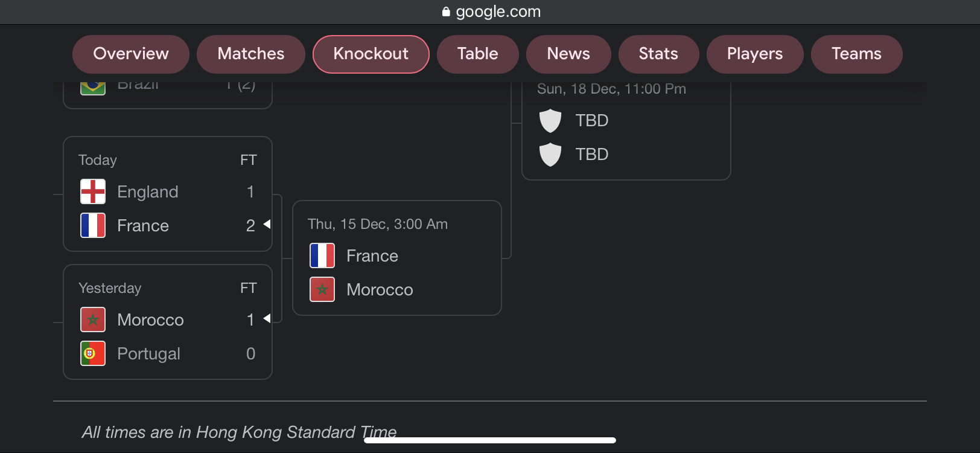Click France flag in England match card

tap(93, 225)
